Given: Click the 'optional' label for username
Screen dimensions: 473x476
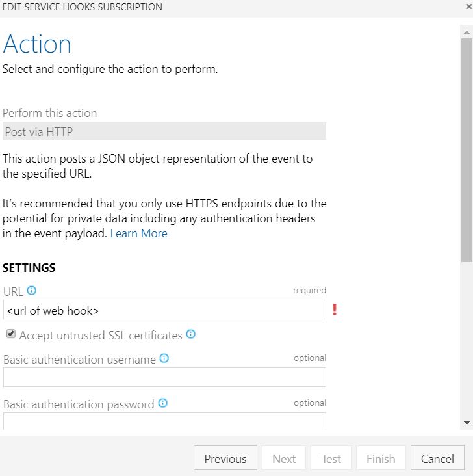Looking at the screenshot, I should pyautogui.click(x=310, y=358).
